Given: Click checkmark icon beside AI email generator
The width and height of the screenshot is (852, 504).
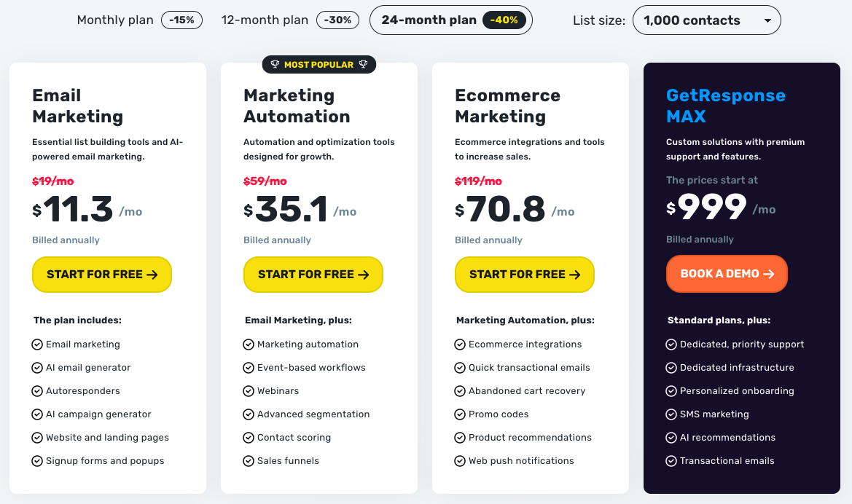Looking at the screenshot, I should click(37, 368).
